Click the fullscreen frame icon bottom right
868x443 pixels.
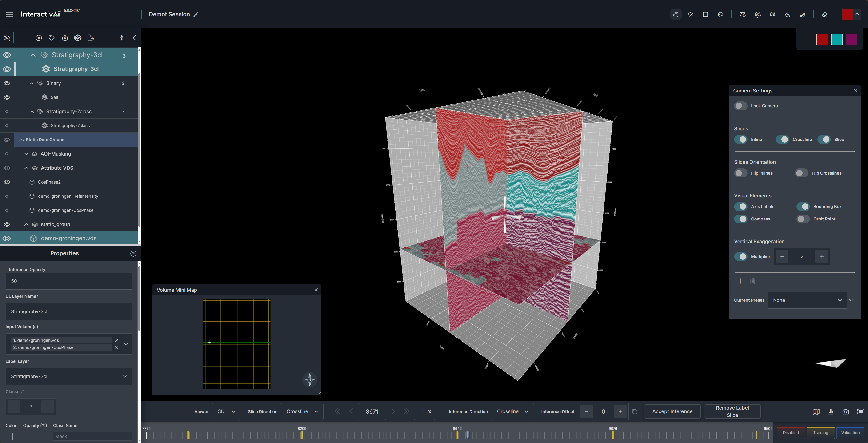860,412
